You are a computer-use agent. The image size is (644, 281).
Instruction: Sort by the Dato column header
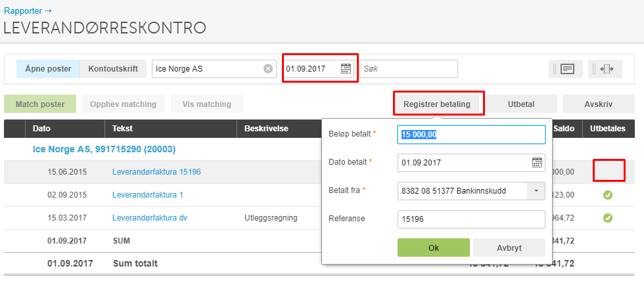(x=41, y=129)
